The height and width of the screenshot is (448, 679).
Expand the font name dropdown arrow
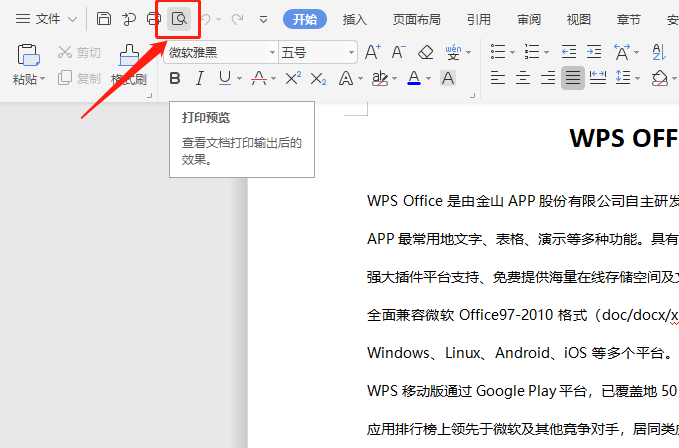(x=272, y=53)
